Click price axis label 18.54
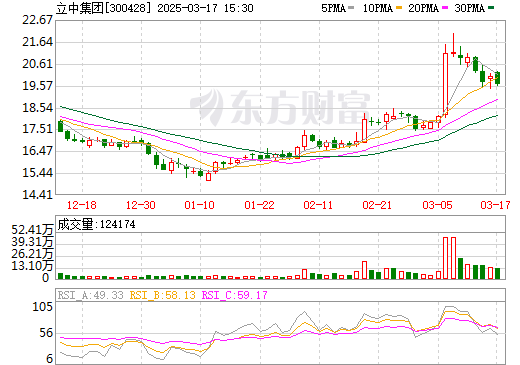 coord(37,108)
